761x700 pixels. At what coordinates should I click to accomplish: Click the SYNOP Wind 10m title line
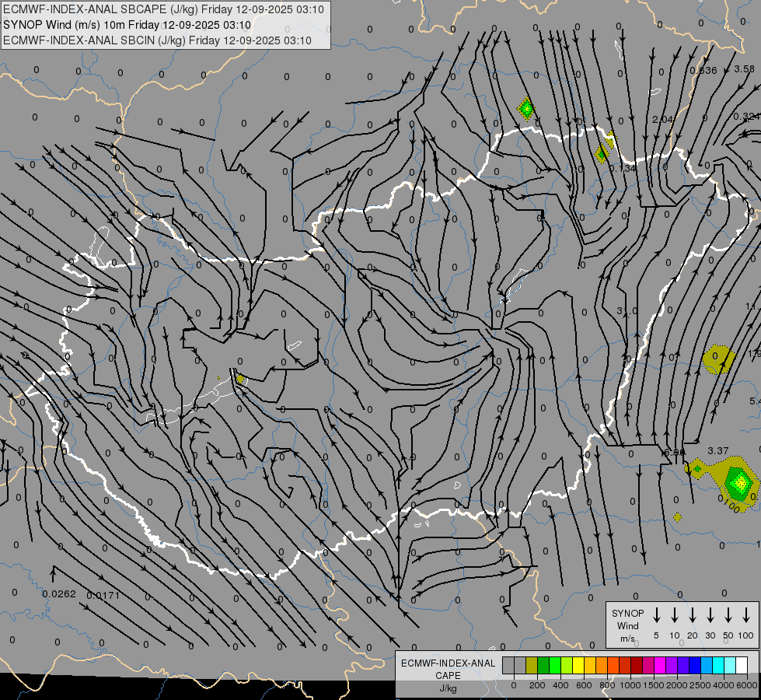127,25
